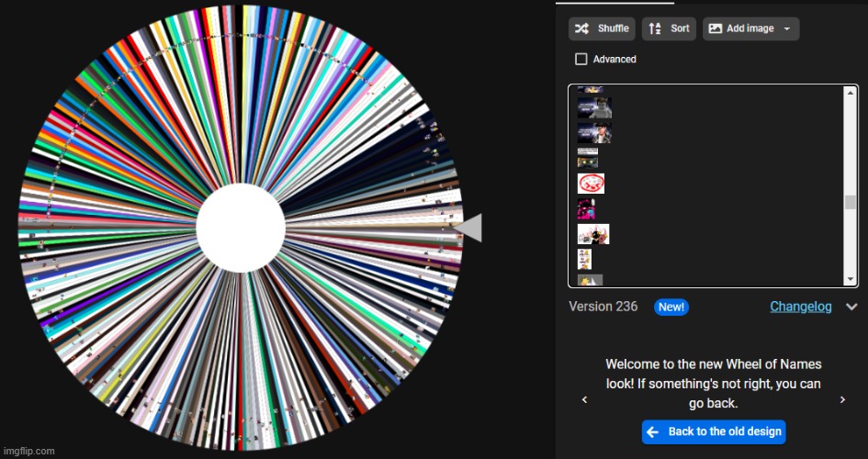This screenshot has width=868, height=459.
Task: Select the two stacked small images entry
Action: tap(587, 158)
